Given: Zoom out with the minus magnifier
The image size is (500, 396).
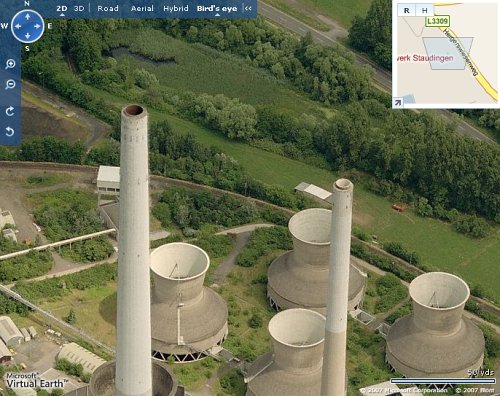Looking at the screenshot, I should click(x=10, y=85).
